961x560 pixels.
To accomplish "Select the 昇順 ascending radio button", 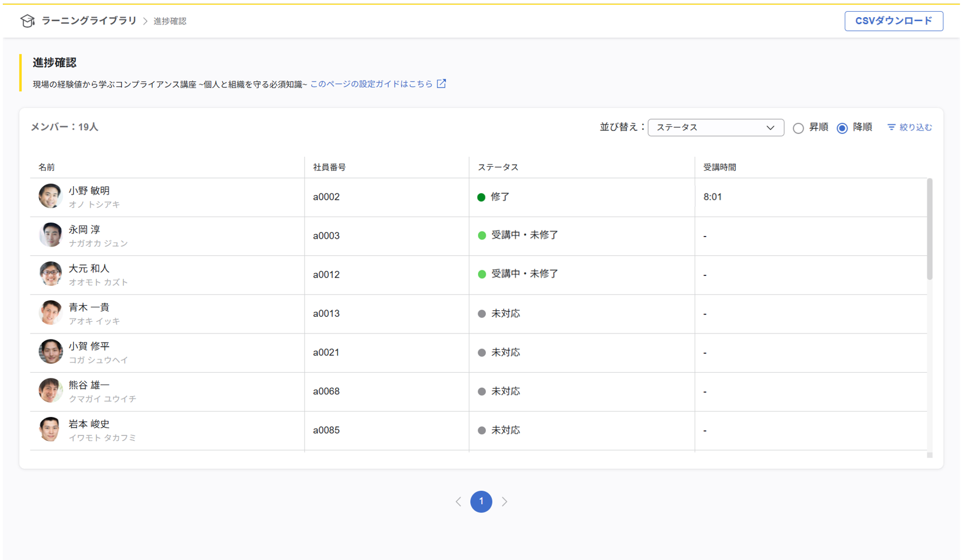I will [798, 128].
